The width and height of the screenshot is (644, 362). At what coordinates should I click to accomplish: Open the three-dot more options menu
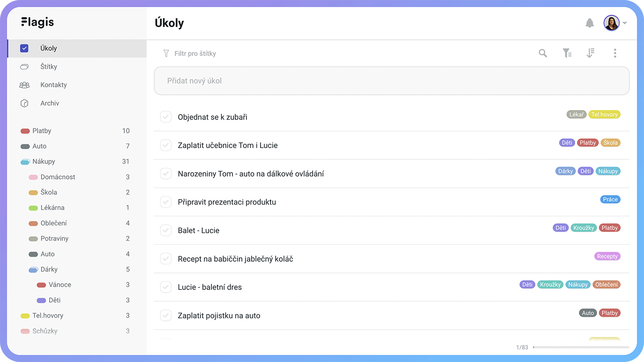coord(615,53)
